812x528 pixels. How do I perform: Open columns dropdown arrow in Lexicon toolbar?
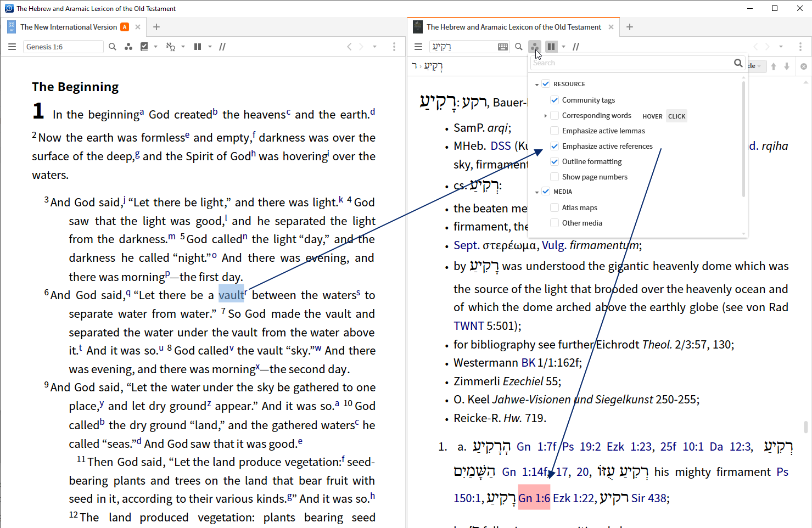pos(564,47)
